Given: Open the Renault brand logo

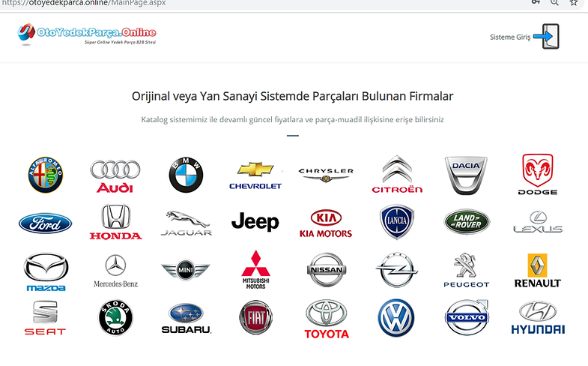Looking at the screenshot, I should click(537, 271).
